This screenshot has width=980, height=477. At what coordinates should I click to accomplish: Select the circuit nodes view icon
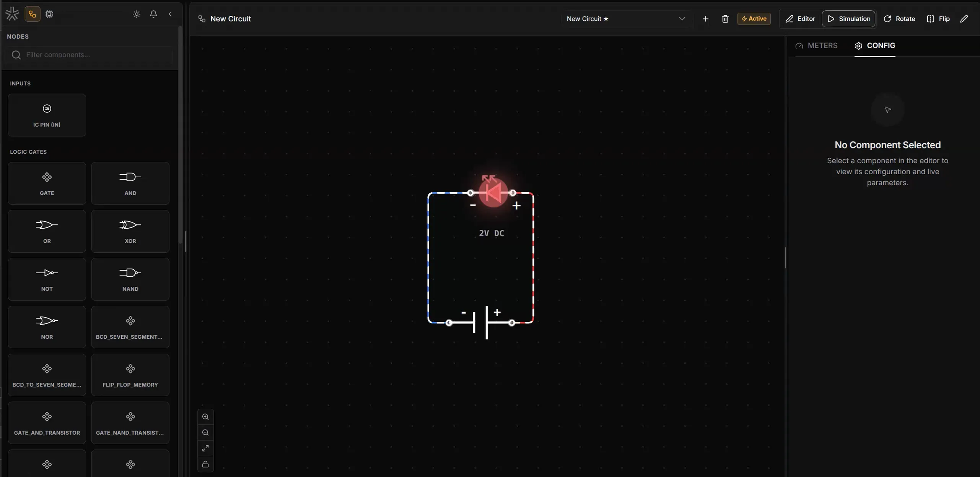pyautogui.click(x=33, y=14)
